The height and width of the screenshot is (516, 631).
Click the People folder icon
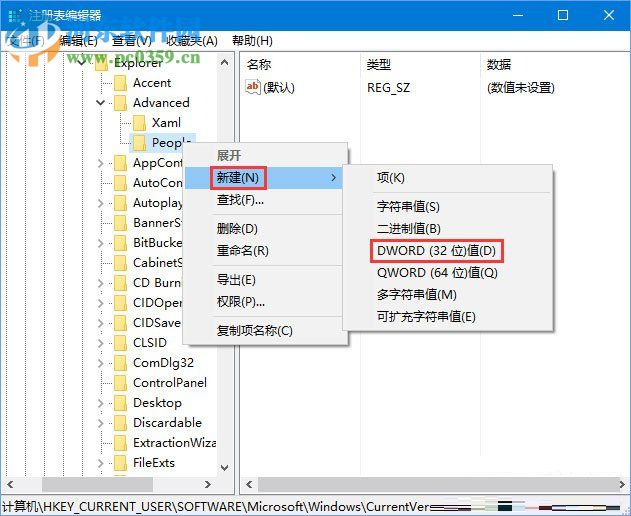pyautogui.click(x=139, y=143)
